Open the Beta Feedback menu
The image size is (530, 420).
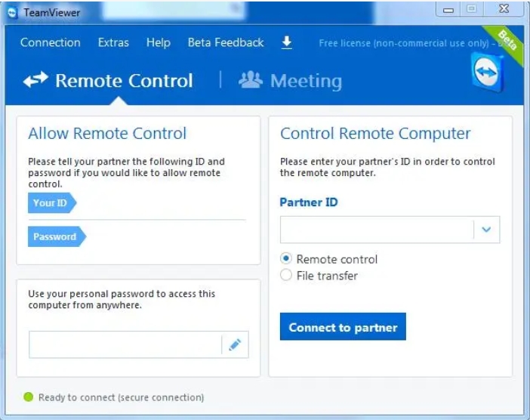(x=226, y=42)
